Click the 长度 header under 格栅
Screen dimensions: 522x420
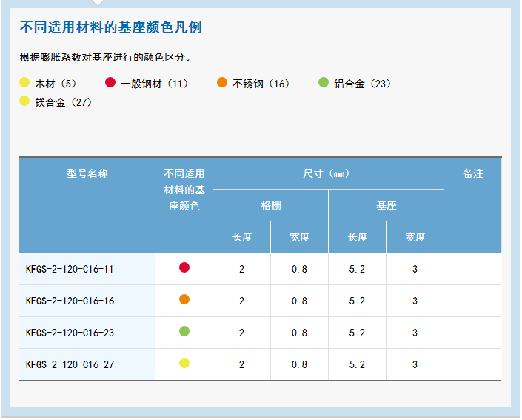pos(242,237)
